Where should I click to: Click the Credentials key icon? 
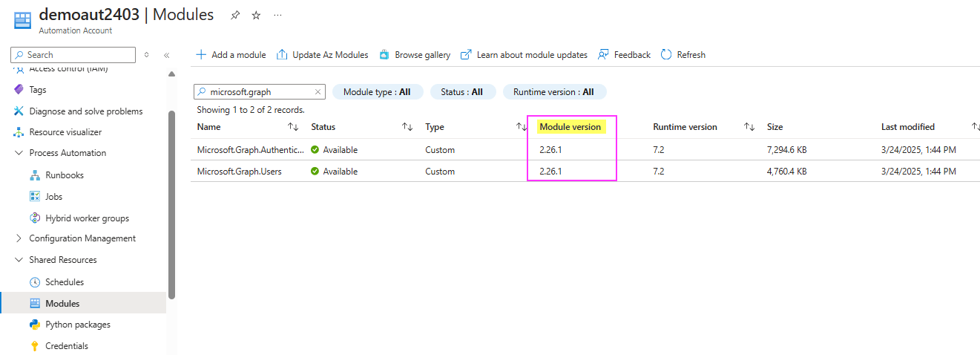(x=35, y=346)
